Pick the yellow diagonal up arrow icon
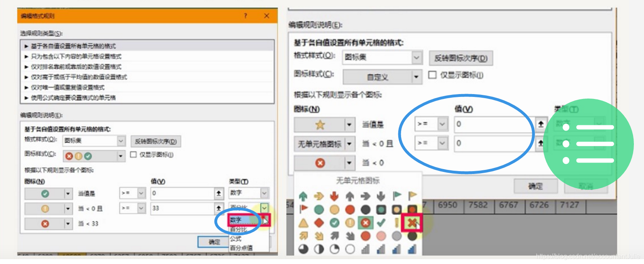Screen dimensions: 644x264 coord(303,236)
